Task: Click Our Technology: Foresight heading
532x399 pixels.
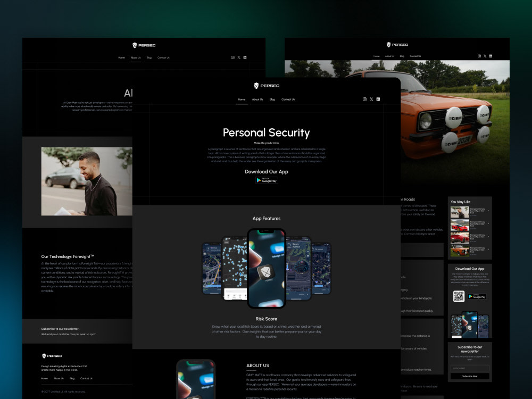Action: coord(68,256)
